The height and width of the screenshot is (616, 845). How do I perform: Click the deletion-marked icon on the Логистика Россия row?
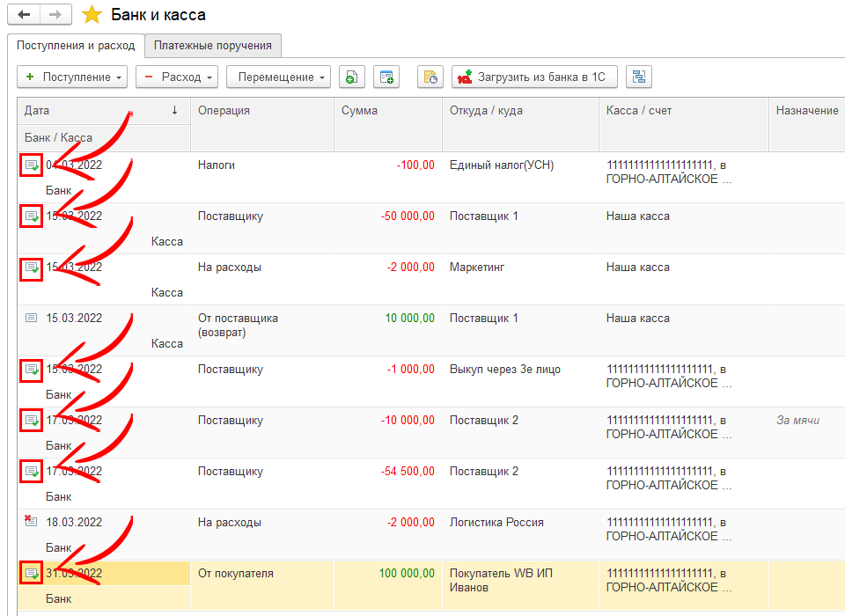[32, 522]
